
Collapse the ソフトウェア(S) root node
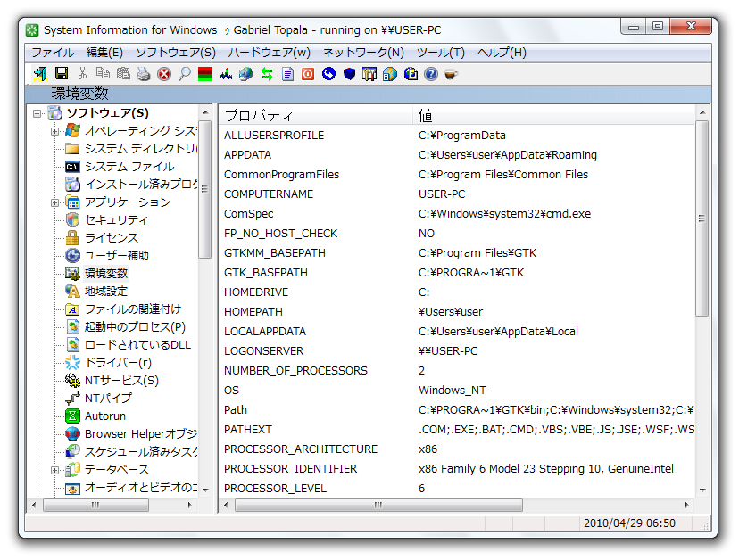37,113
